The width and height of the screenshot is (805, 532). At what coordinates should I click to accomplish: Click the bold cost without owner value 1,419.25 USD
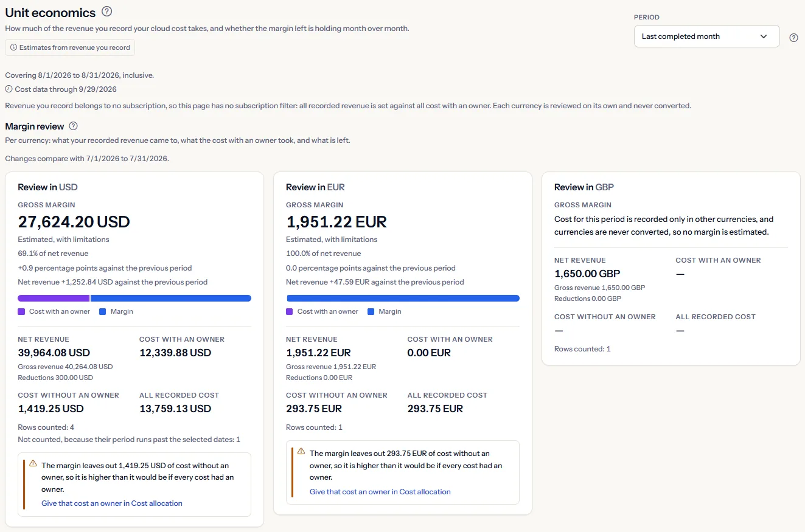click(x=51, y=409)
